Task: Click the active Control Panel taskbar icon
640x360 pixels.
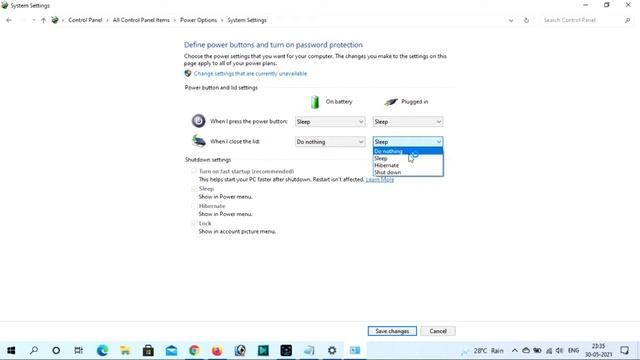Action: coord(355,350)
